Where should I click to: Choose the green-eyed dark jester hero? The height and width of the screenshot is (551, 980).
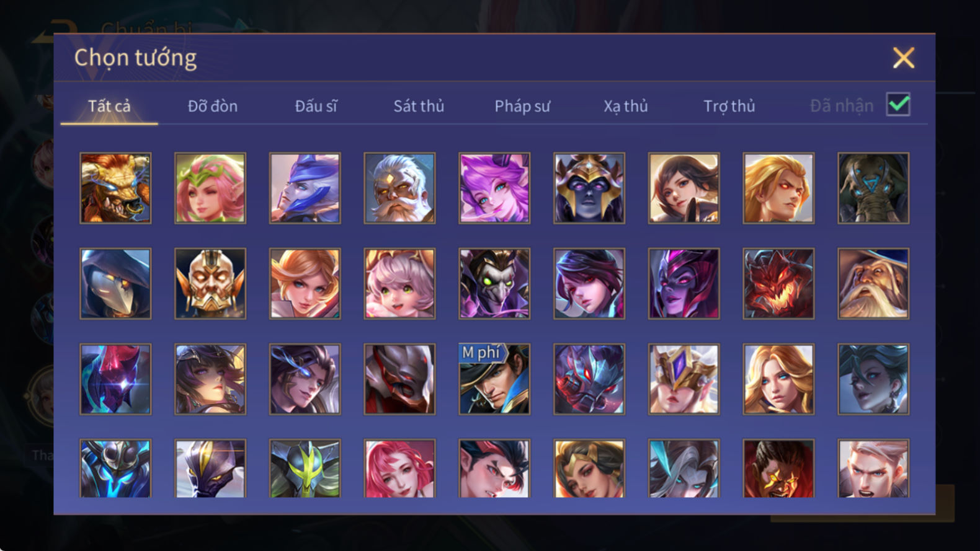click(494, 283)
